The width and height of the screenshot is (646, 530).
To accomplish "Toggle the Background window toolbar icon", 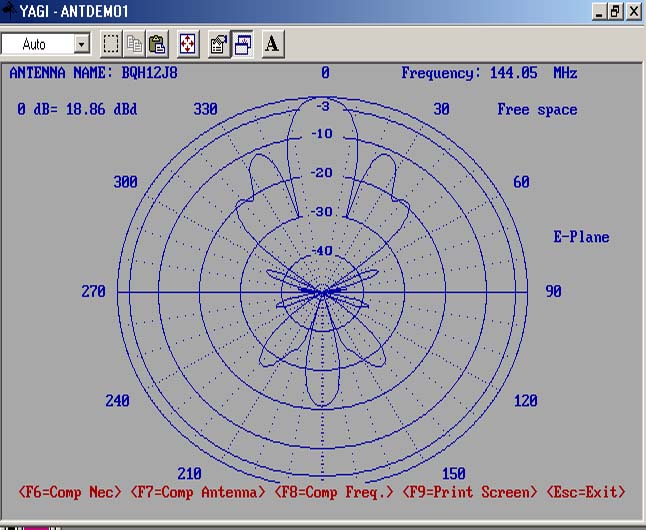I will 242,44.
